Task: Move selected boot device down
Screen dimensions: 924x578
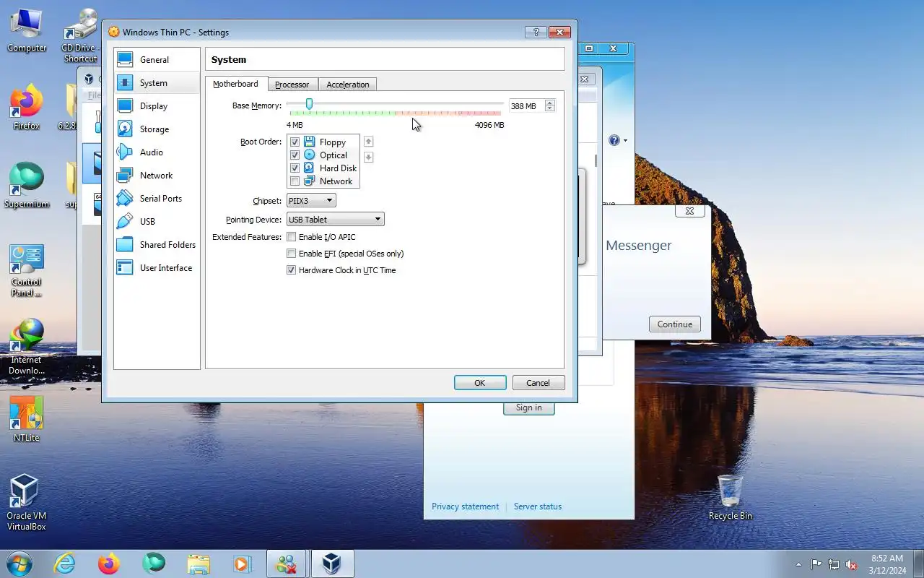Action: point(368,157)
